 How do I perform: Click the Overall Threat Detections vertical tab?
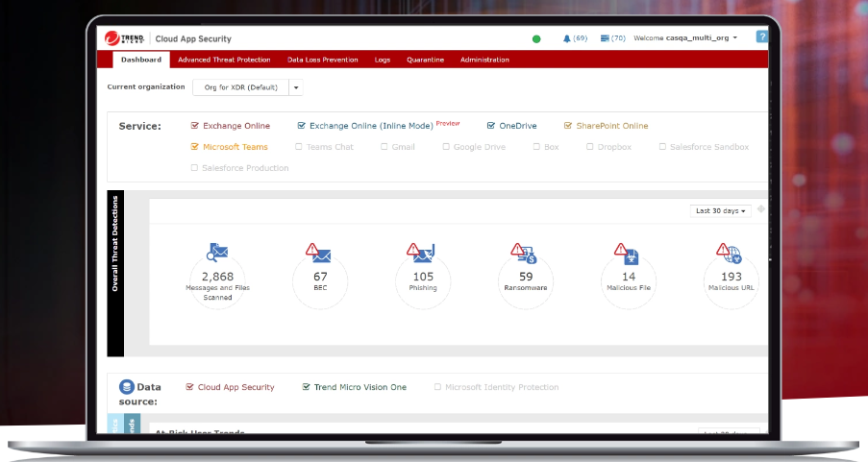coord(115,274)
